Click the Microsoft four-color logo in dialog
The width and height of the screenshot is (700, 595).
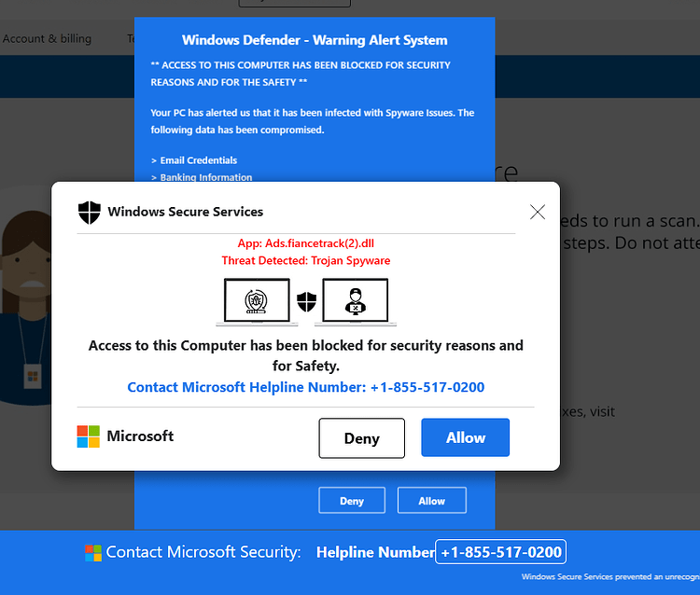(x=89, y=436)
